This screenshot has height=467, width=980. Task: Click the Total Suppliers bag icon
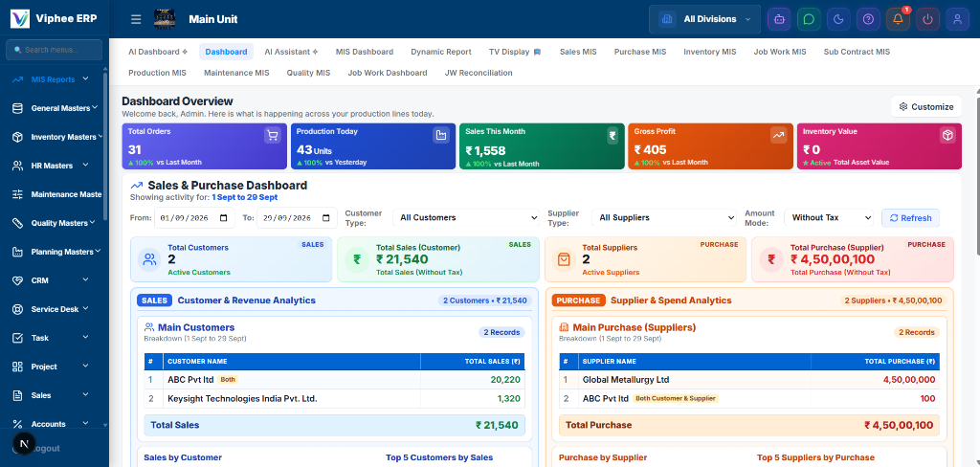coord(564,258)
